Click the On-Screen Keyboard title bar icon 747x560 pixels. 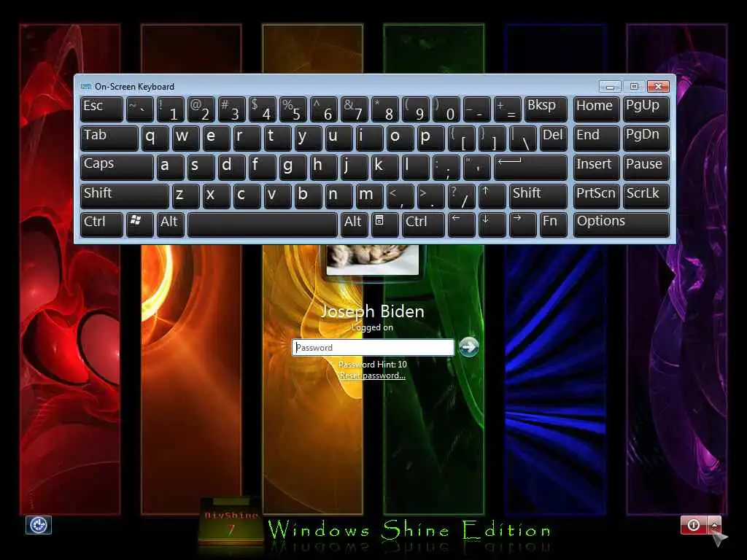pos(86,87)
